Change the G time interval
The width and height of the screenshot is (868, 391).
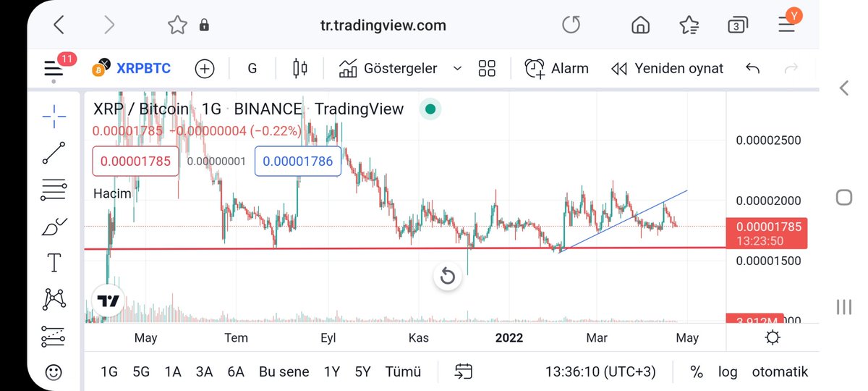tap(252, 69)
